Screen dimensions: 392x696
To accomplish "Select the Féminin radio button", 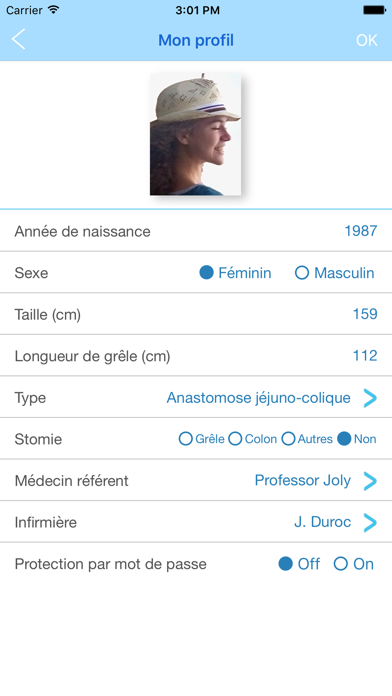I will [206, 273].
